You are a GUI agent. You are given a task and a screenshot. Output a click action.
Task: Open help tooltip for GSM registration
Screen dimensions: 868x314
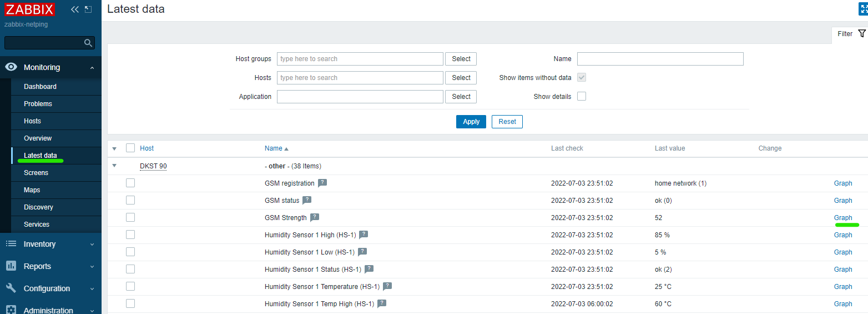(x=322, y=183)
